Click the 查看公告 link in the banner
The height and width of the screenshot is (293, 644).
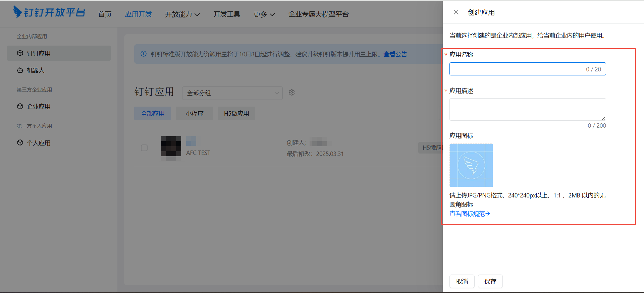pyautogui.click(x=395, y=54)
